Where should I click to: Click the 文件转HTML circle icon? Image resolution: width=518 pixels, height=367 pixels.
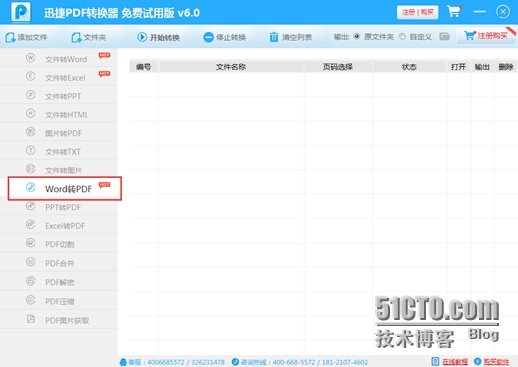[x=31, y=113]
